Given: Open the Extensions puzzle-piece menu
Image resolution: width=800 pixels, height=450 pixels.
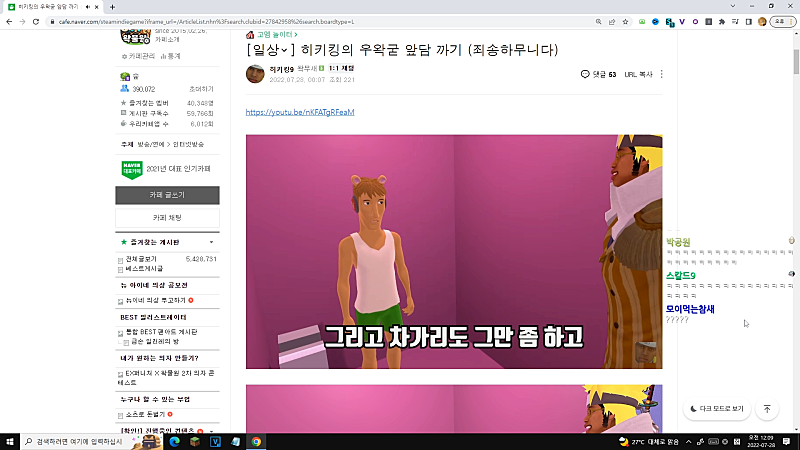Looking at the screenshot, I should tap(721, 22).
